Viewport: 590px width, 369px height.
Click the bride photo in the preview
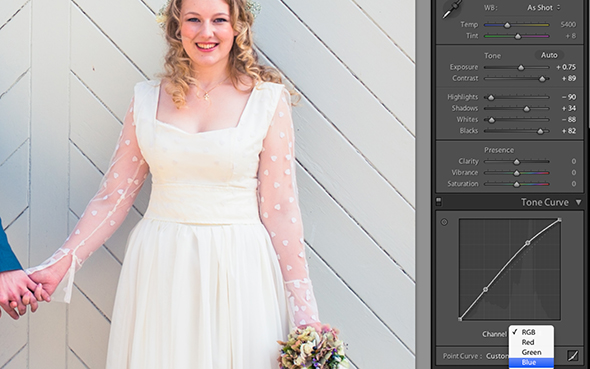[207, 184]
